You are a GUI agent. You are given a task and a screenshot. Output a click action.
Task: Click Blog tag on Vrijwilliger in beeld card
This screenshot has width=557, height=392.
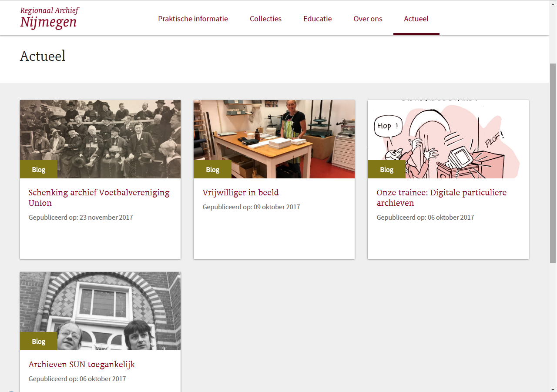point(212,169)
